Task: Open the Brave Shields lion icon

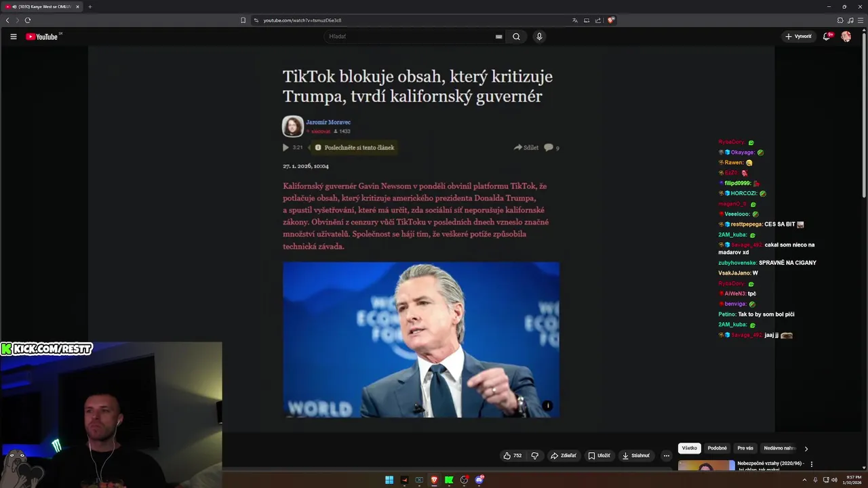Action: point(610,20)
